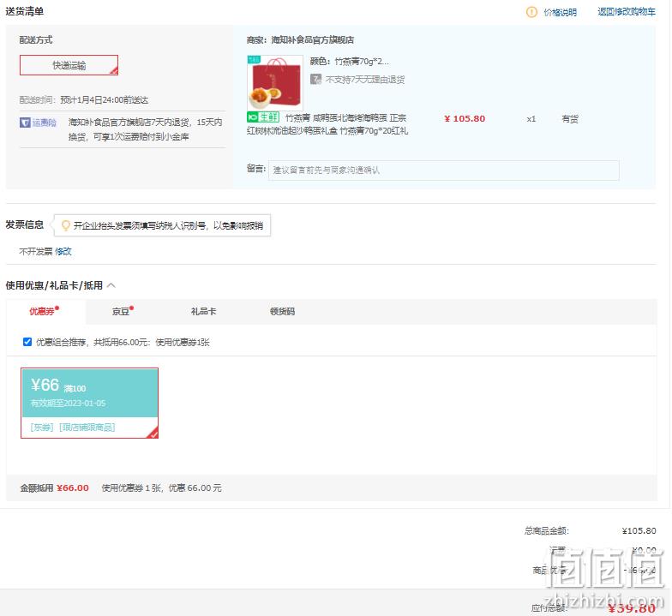Open the 运费险 shipping insurance link

[x=45, y=123]
